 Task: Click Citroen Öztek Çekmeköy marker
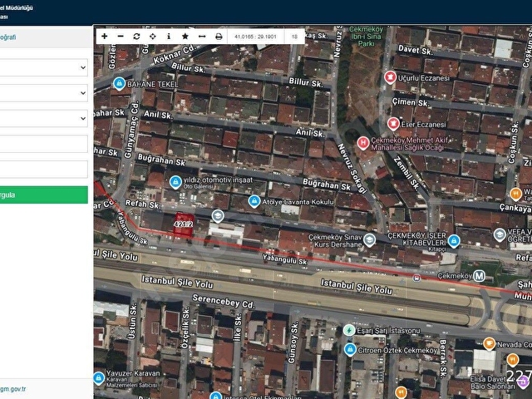click(350, 349)
